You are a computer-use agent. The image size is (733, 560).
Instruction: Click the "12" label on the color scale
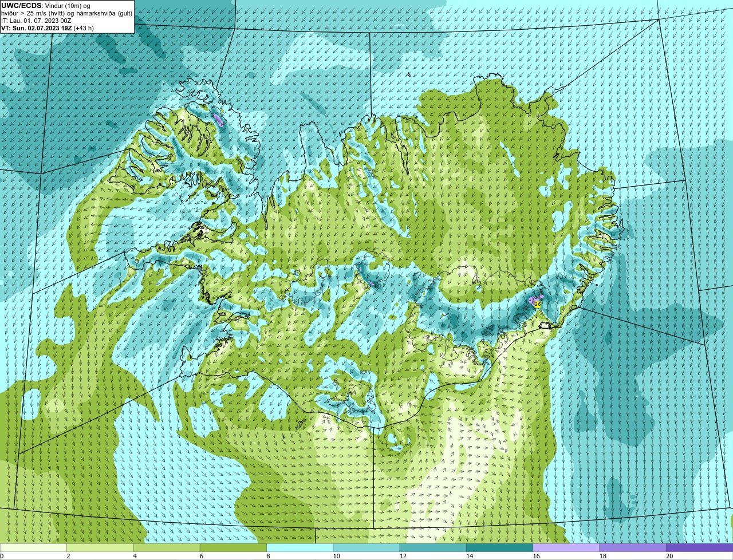click(403, 556)
